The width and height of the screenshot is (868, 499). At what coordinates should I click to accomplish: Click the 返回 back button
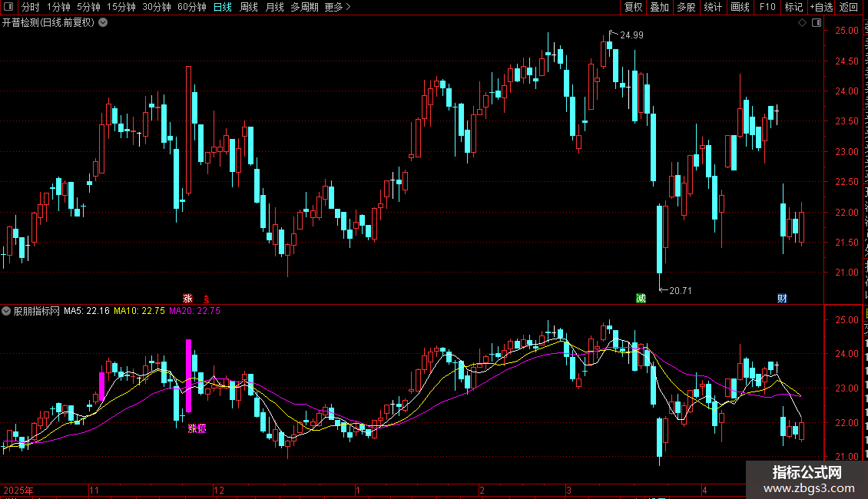pos(849,7)
